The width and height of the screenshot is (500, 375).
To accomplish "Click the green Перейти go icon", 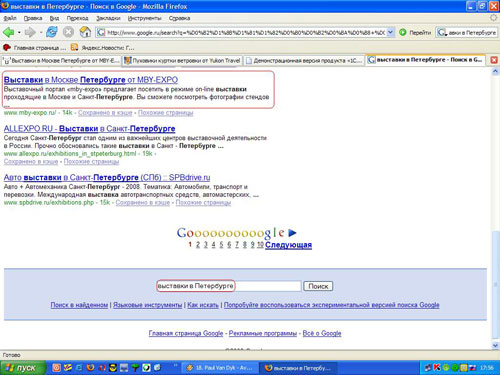I will tap(403, 32).
